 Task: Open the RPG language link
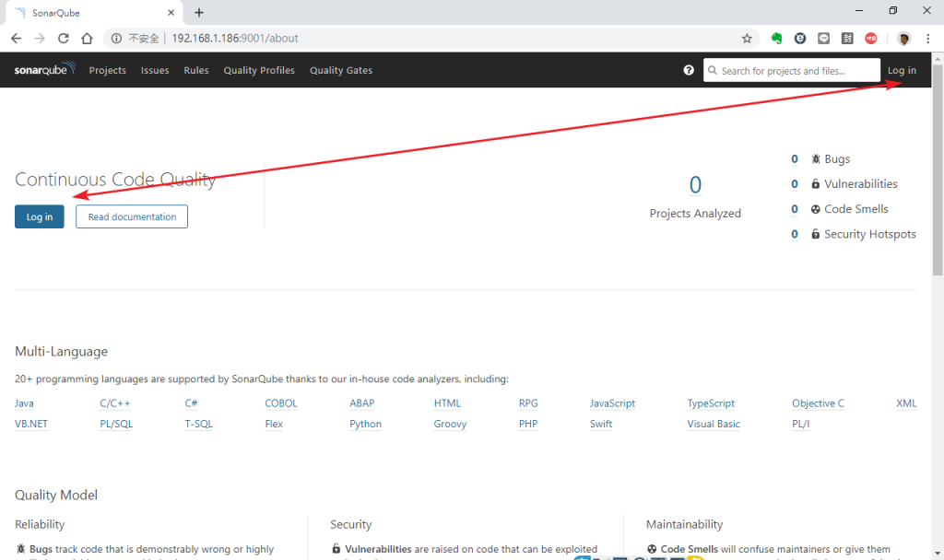click(x=528, y=403)
